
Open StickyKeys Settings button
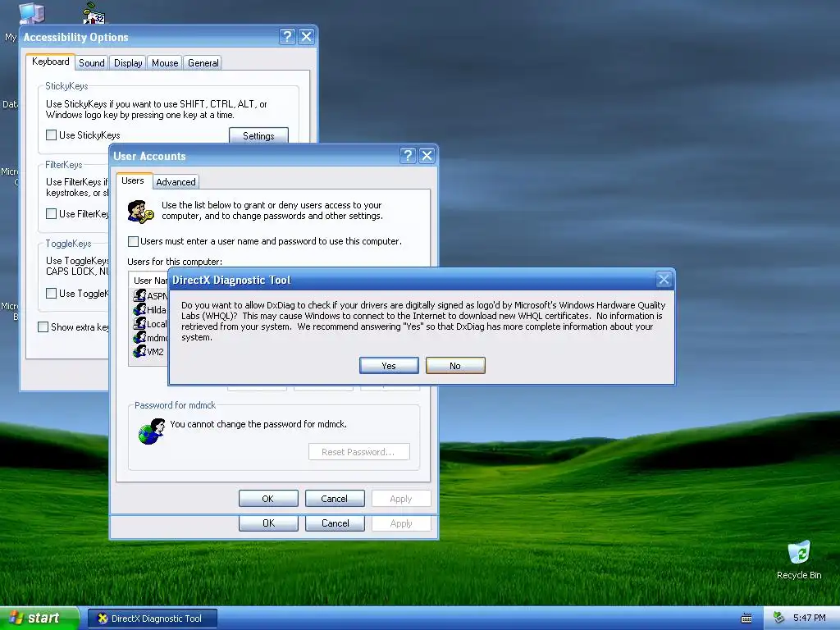click(x=258, y=135)
